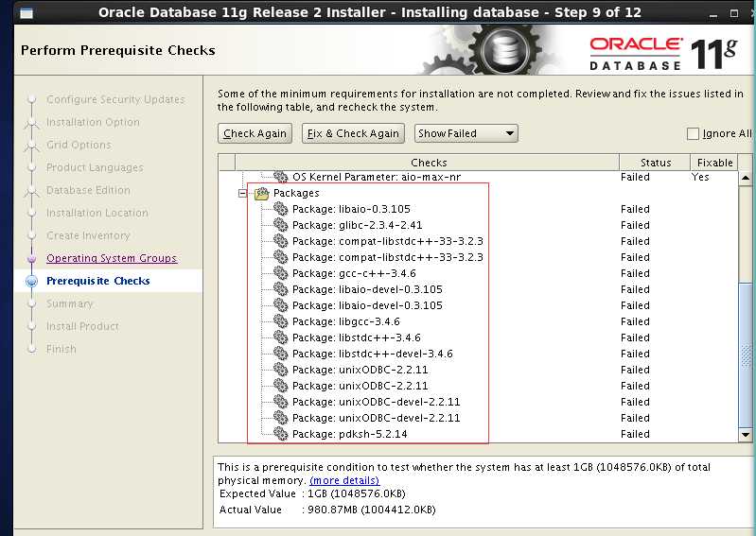
Task: Select Prerequisite Checks in the step list
Action: (x=97, y=281)
